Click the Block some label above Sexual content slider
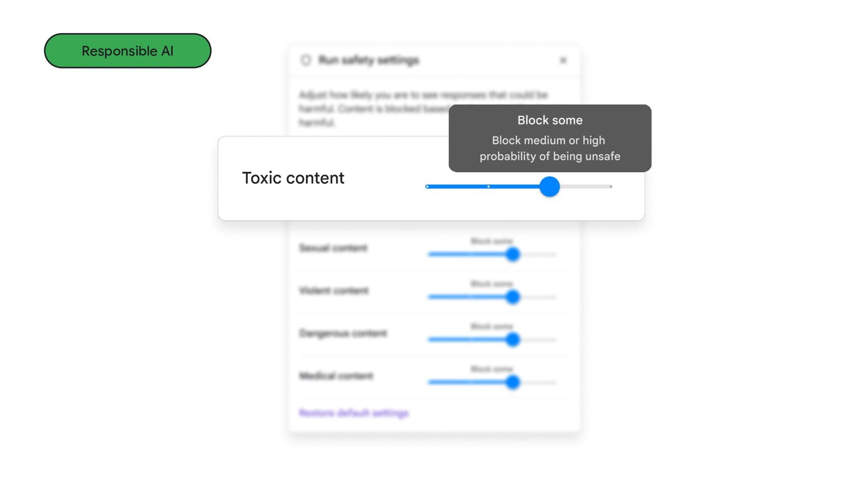868x488 pixels. 491,241
